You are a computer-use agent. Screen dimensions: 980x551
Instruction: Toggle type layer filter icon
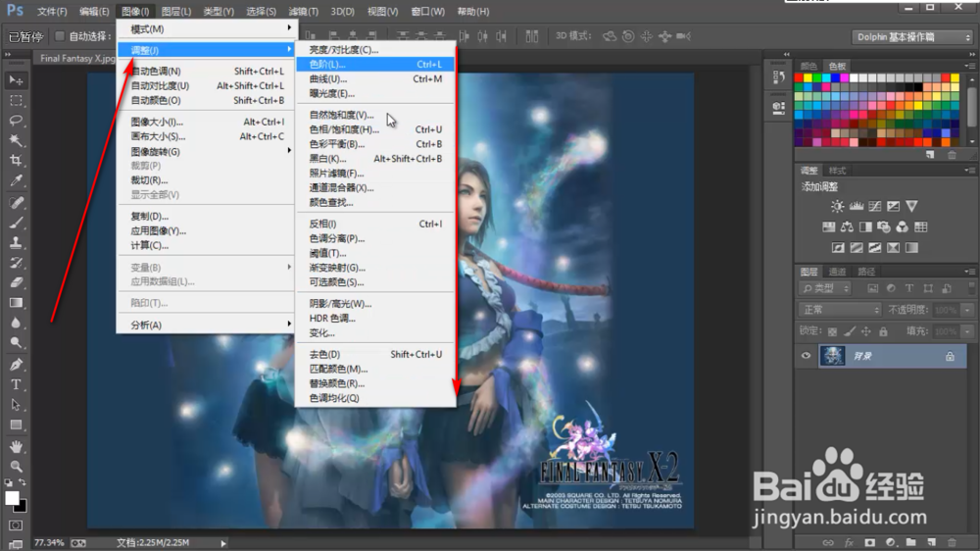(x=909, y=288)
